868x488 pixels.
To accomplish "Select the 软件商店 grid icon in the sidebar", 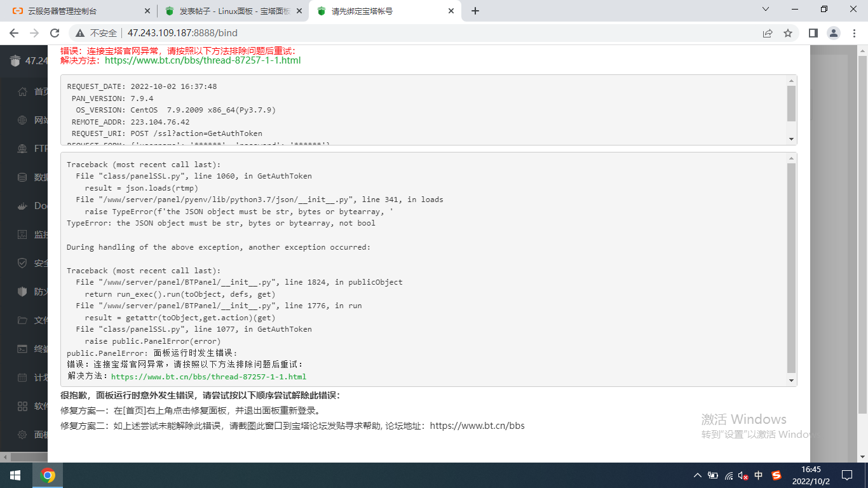I will [x=22, y=406].
